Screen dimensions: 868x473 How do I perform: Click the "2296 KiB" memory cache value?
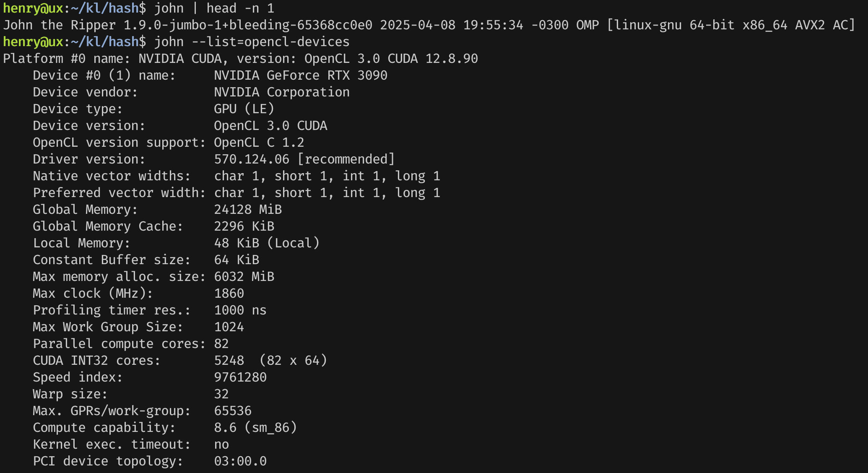[x=244, y=226]
